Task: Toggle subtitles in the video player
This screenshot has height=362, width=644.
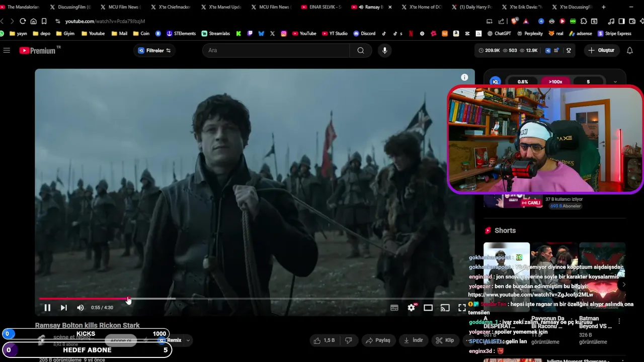Action: pyautogui.click(x=394, y=308)
